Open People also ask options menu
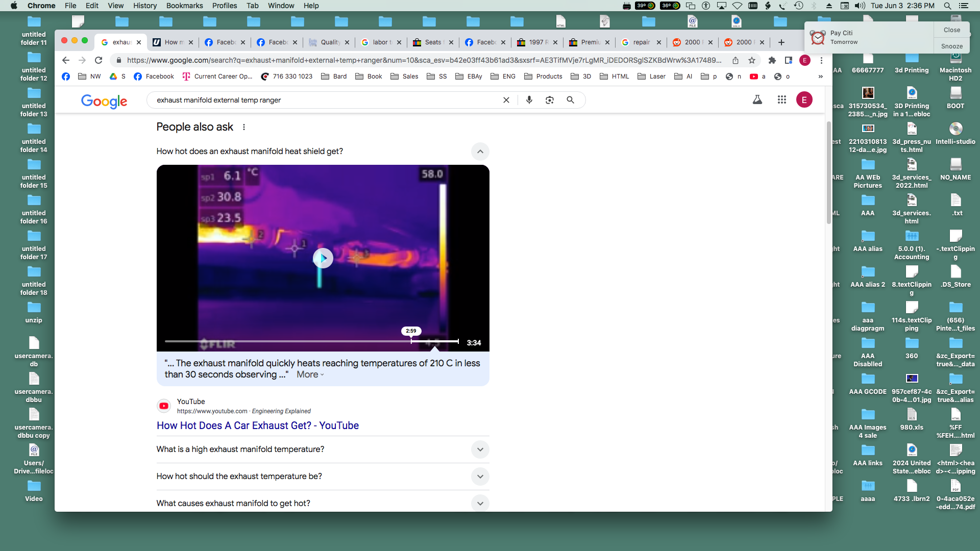Screen dimensions: 980x551 [x=244, y=127]
